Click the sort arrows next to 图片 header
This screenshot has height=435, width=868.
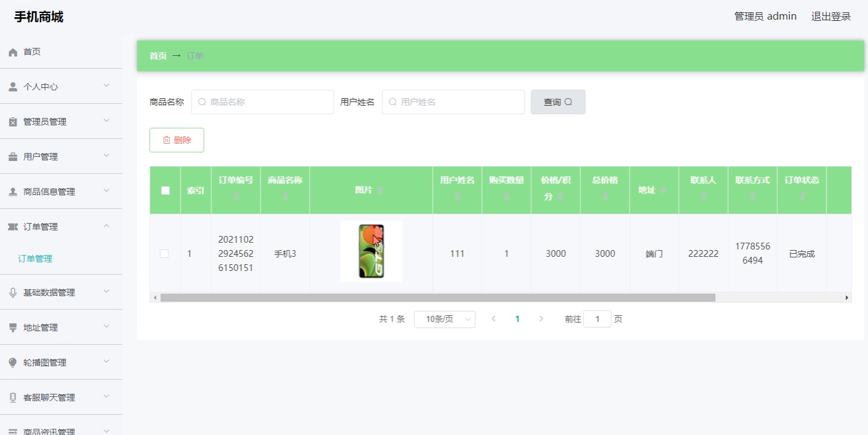click(x=381, y=190)
